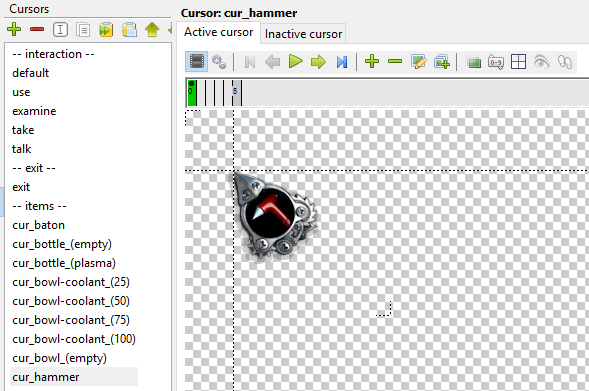Jump to last animation frame
This screenshot has height=391, width=589.
click(x=342, y=62)
